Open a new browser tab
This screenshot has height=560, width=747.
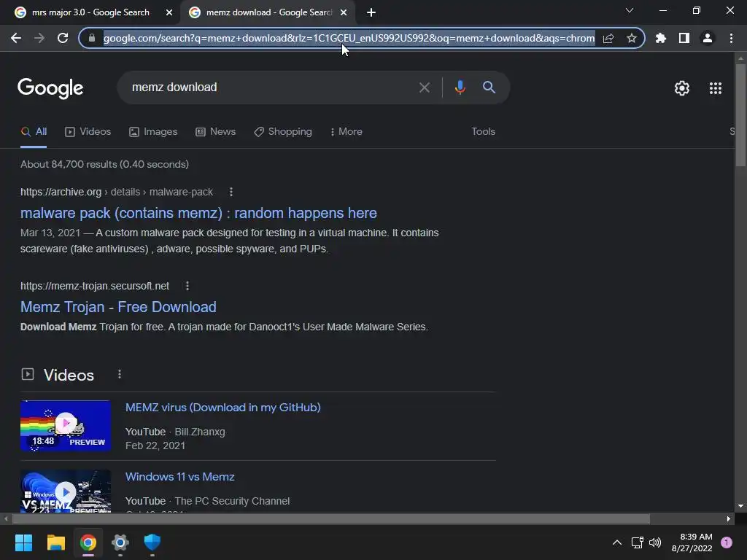[371, 12]
